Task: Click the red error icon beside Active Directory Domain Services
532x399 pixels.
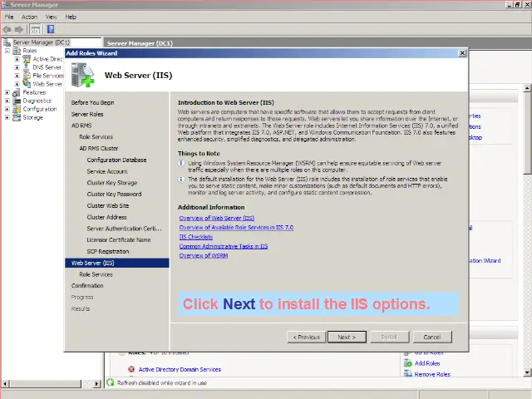Action: [131, 369]
